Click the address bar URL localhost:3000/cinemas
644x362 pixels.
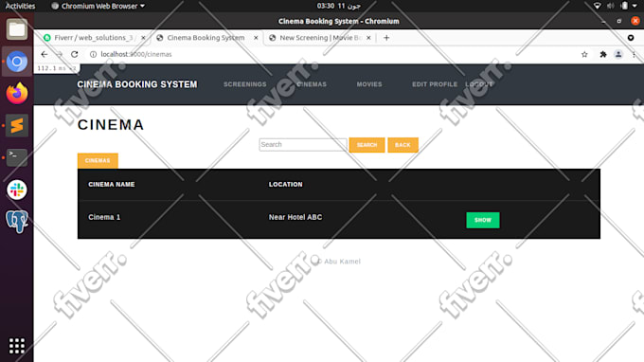coord(136,54)
